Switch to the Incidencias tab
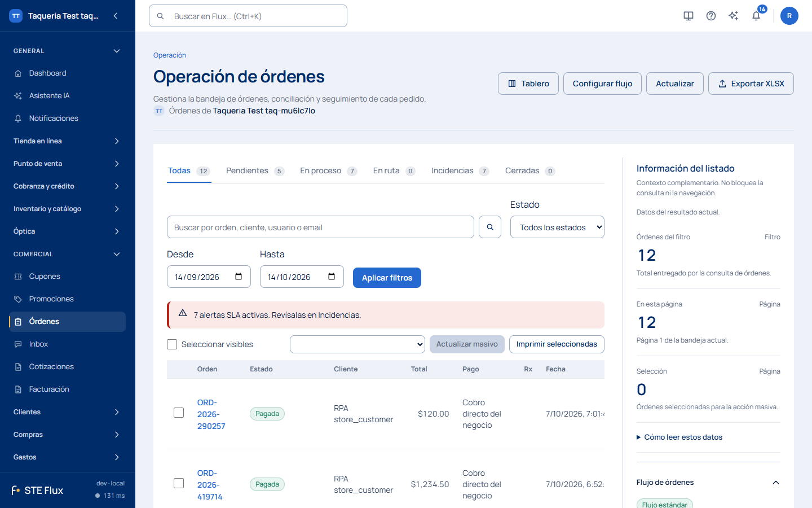This screenshot has width=812, height=508. [x=460, y=170]
